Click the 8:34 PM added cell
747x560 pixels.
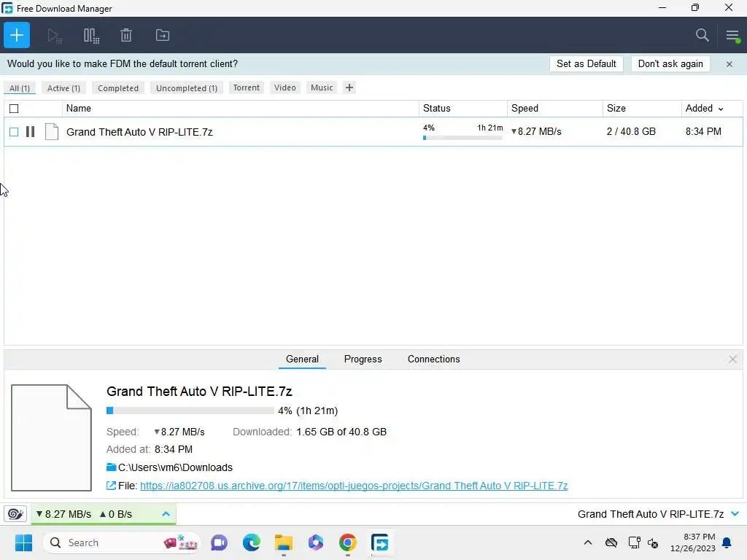[703, 131]
